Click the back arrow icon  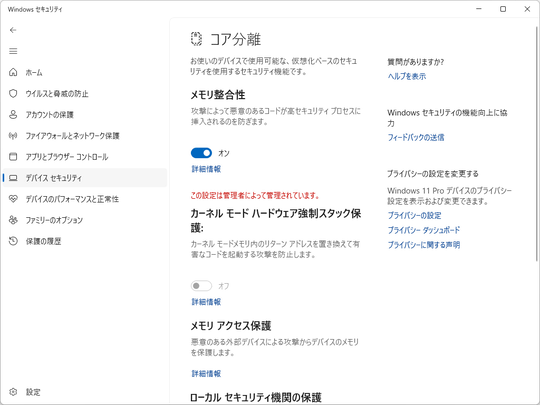pos(13,30)
